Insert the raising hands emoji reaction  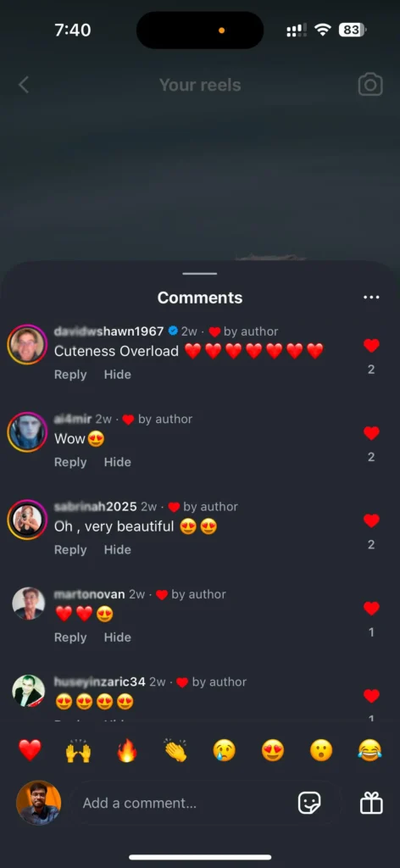(78, 751)
